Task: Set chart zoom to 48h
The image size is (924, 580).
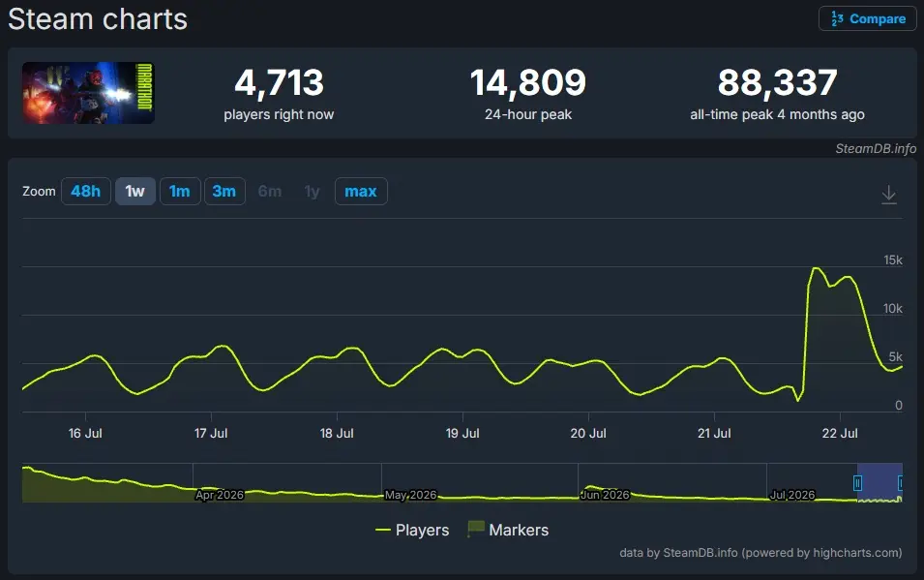Action: coord(85,191)
